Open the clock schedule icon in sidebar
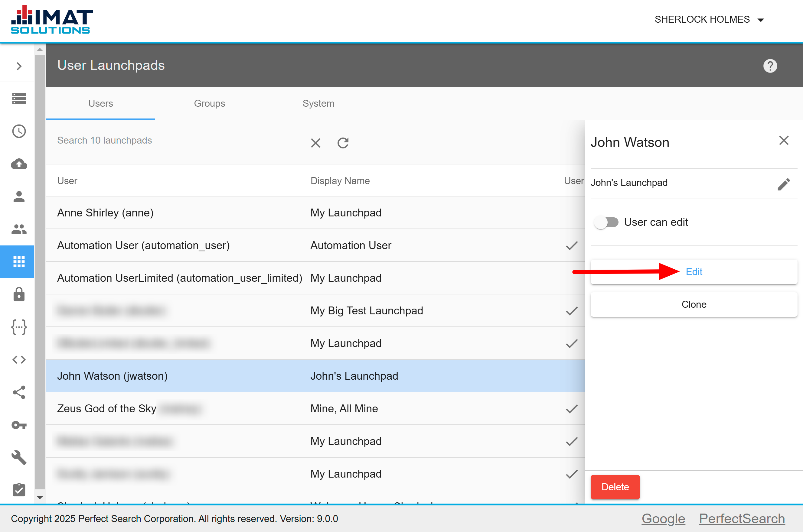 coord(19,131)
